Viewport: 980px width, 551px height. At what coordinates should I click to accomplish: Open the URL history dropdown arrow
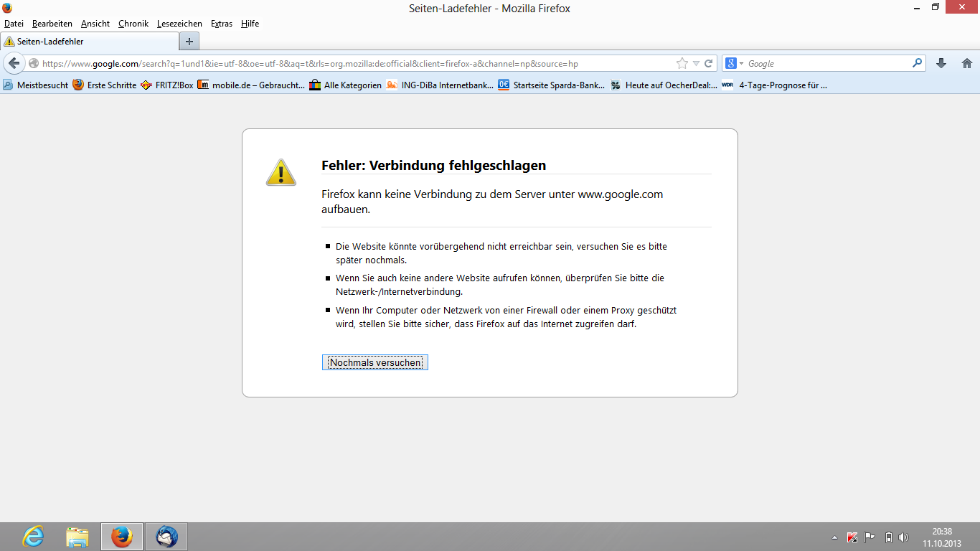(x=695, y=63)
